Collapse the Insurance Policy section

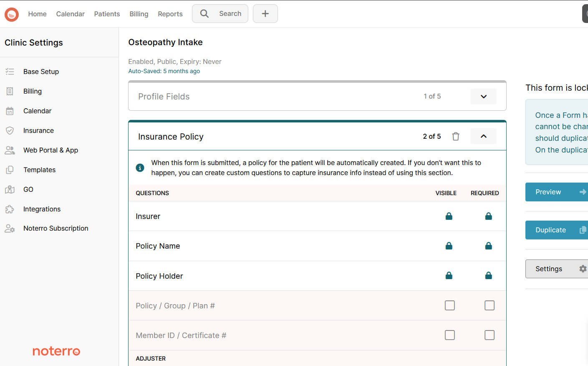pyautogui.click(x=483, y=136)
